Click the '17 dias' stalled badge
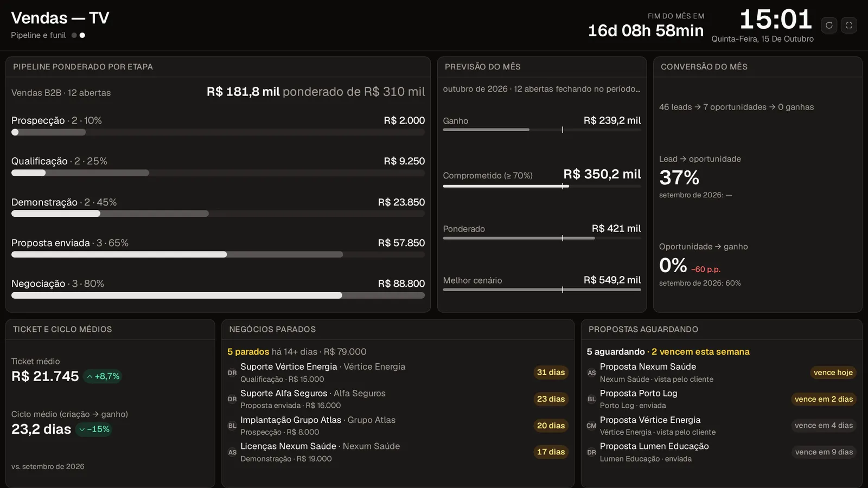Viewport: 868px width, 488px height. [551, 452]
